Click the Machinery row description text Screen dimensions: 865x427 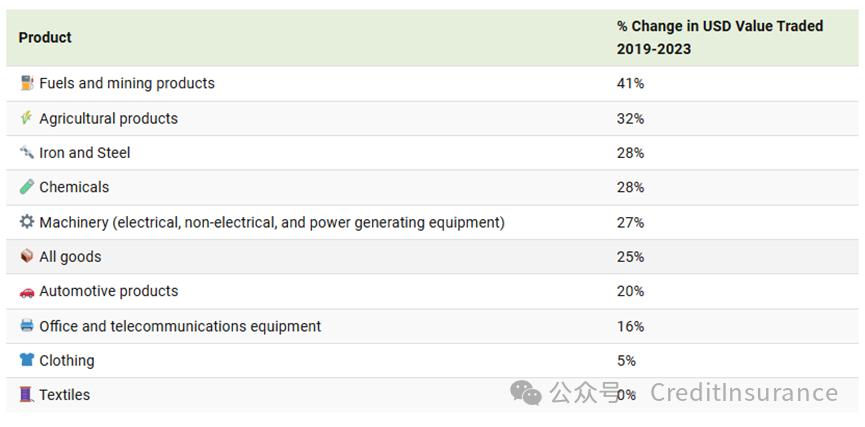[x=272, y=222]
